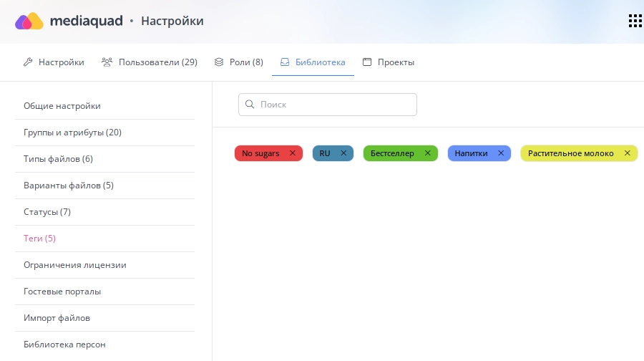
Task: Click the blue Напитки tag label
Action: coord(471,153)
